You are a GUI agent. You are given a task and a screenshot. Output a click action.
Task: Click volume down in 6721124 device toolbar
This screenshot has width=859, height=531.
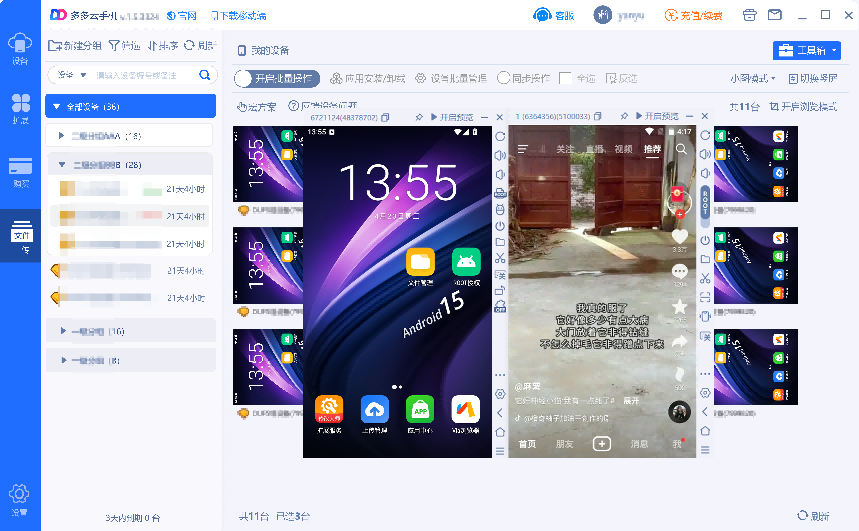click(500, 175)
